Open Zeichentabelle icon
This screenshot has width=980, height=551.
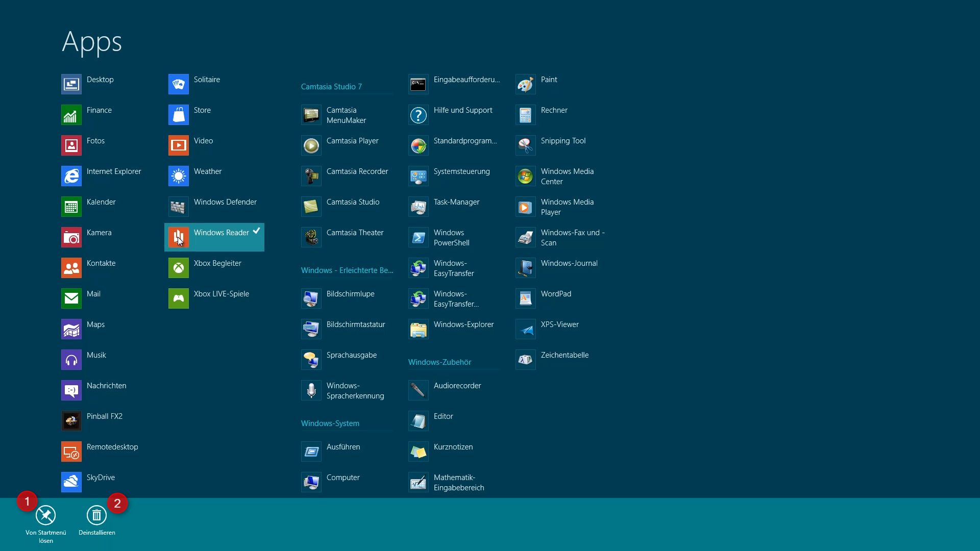coord(526,360)
